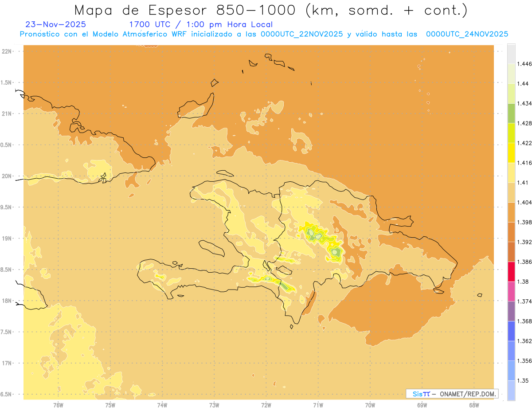Click the 73W longitude axis label
Image resolution: width=532 pixels, height=411 pixels.
coord(214,405)
